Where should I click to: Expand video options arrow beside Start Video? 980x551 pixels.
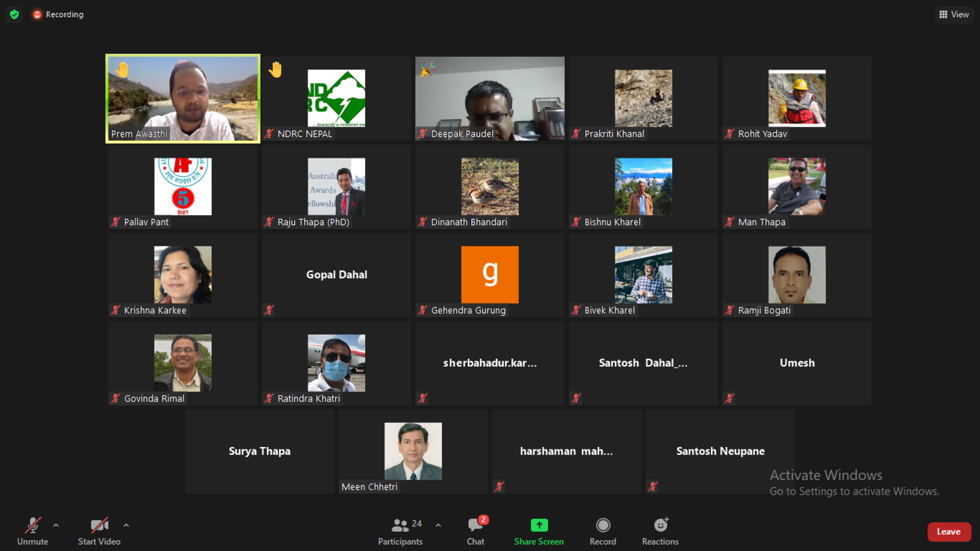tap(126, 525)
